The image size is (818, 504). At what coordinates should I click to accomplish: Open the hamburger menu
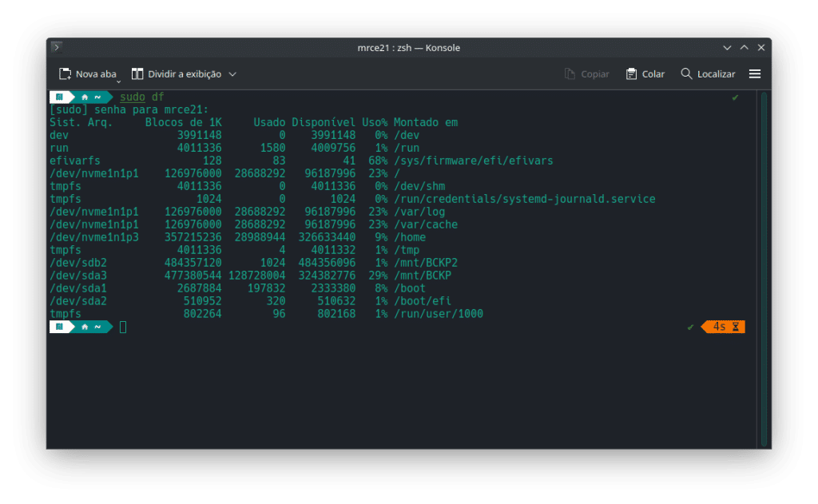pyautogui.click(x=755, y=74)
